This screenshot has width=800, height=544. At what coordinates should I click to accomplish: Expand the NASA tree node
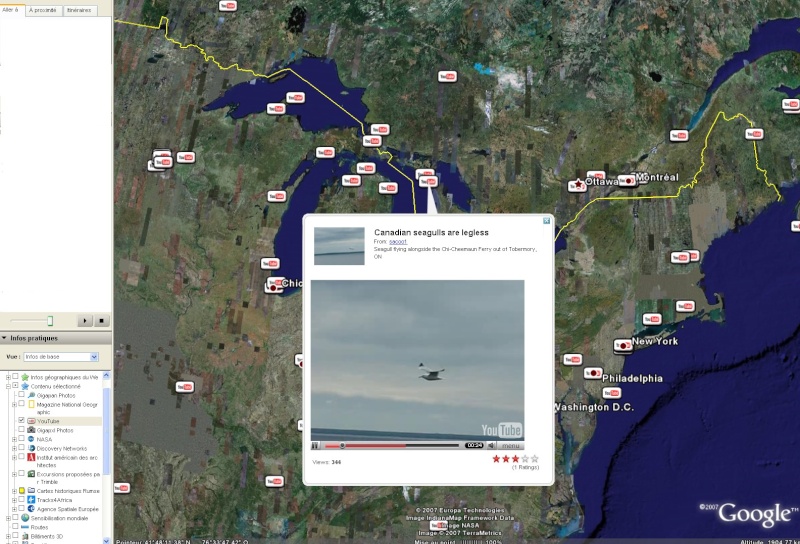click(x=14, y=439)
